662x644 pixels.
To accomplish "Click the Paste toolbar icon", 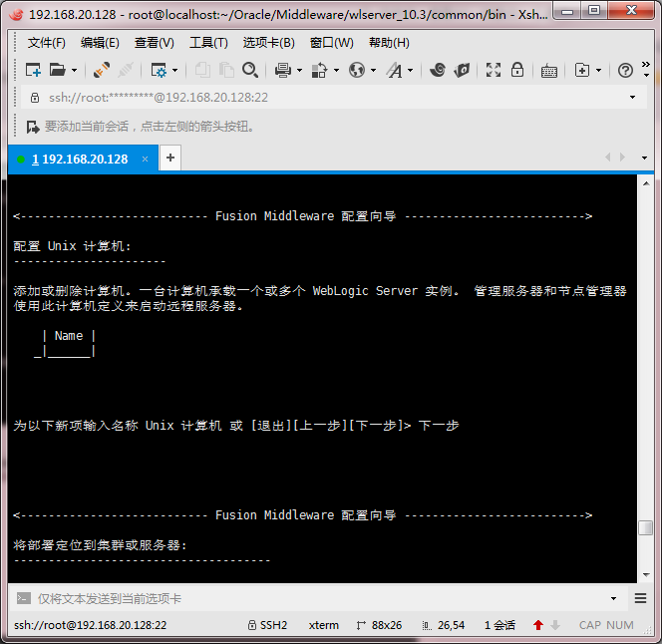I will (226, 70).
